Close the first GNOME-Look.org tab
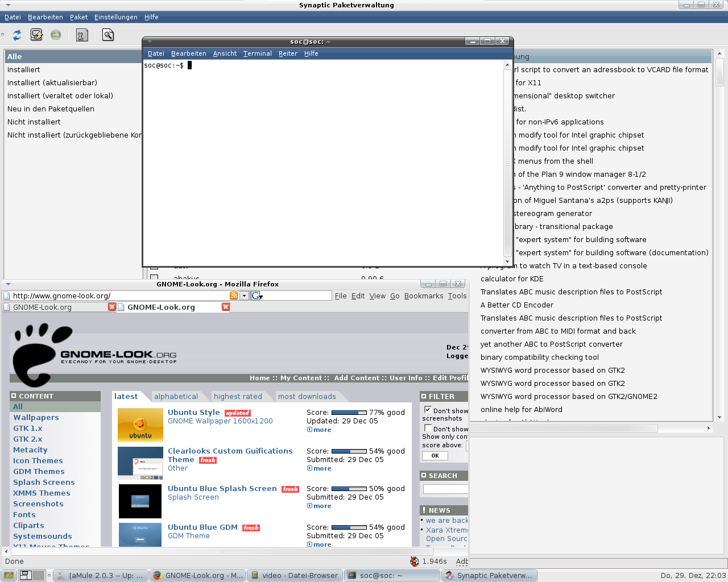728x582 pixels. 112,307
